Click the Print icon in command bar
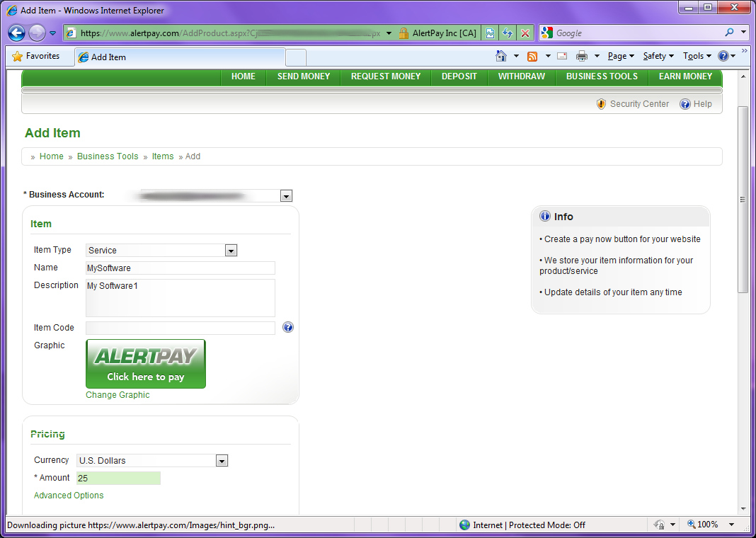 [582, 57]
